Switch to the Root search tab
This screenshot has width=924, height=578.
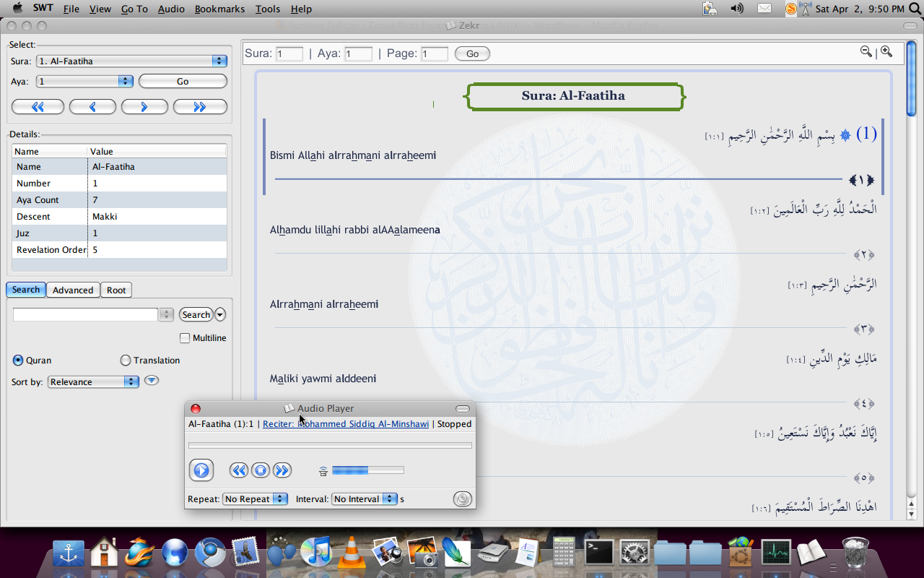pos(116,290)
